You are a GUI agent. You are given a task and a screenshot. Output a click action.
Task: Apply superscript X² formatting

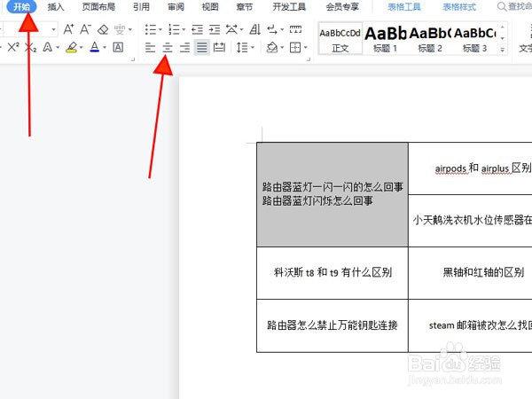click(x=13, y=47)
